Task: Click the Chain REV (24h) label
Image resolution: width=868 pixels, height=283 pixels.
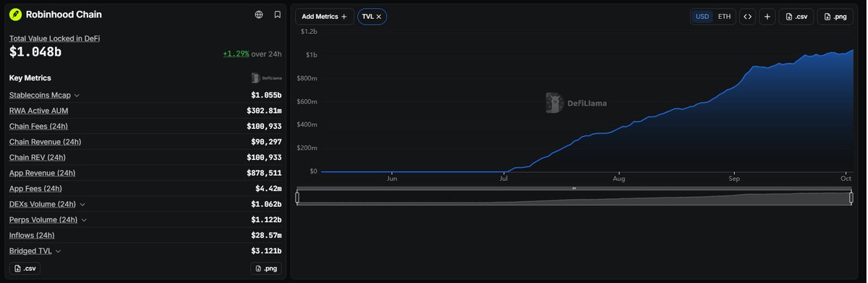Action: [x=38, y=158]
